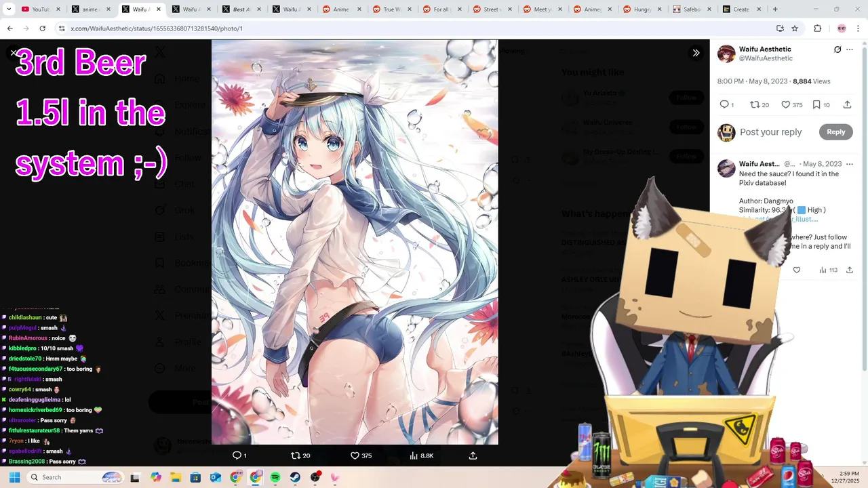This screenshot has width=868, height=488.
Task: Close the YouTube tab
Action: [x=58, y=9]
